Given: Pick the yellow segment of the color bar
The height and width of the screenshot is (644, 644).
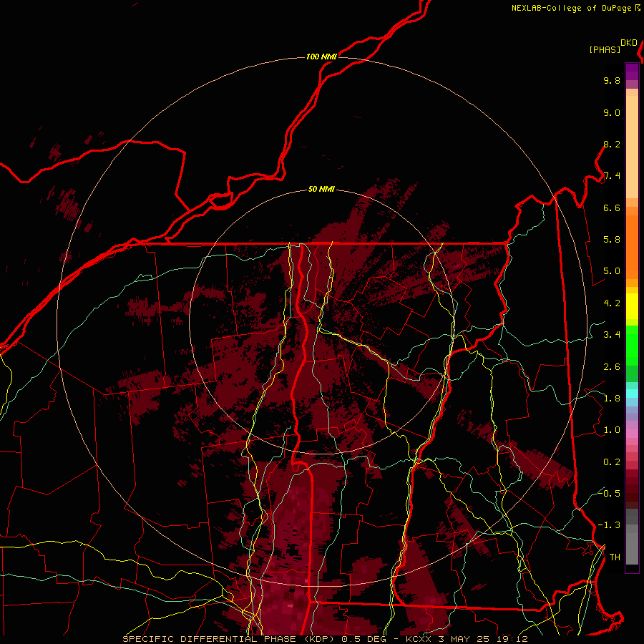Looking at the screenshot, I should [632, 306].
